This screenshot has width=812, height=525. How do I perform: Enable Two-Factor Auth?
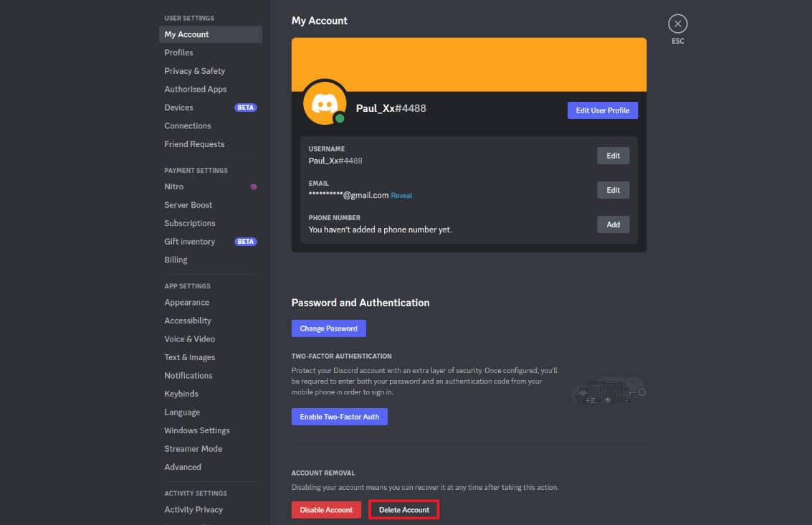click(x=339, y=416)
